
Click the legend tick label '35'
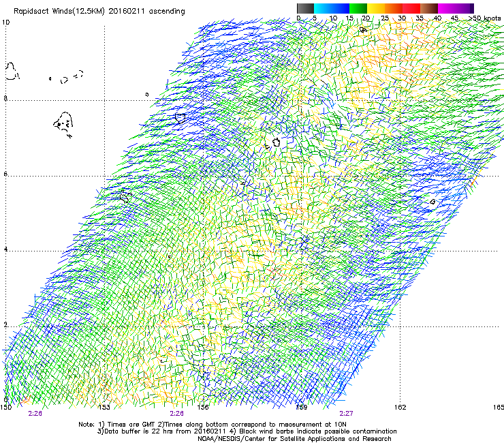tap(420, 18)
